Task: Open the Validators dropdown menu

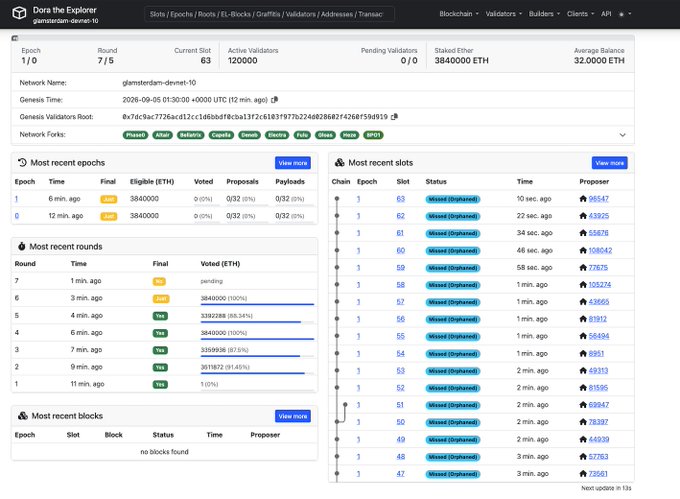Action: coord(503,14)
